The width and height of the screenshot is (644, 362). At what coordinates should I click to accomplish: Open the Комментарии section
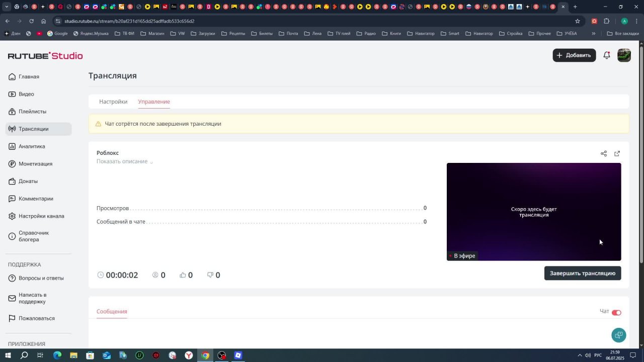tap(38, 199)
